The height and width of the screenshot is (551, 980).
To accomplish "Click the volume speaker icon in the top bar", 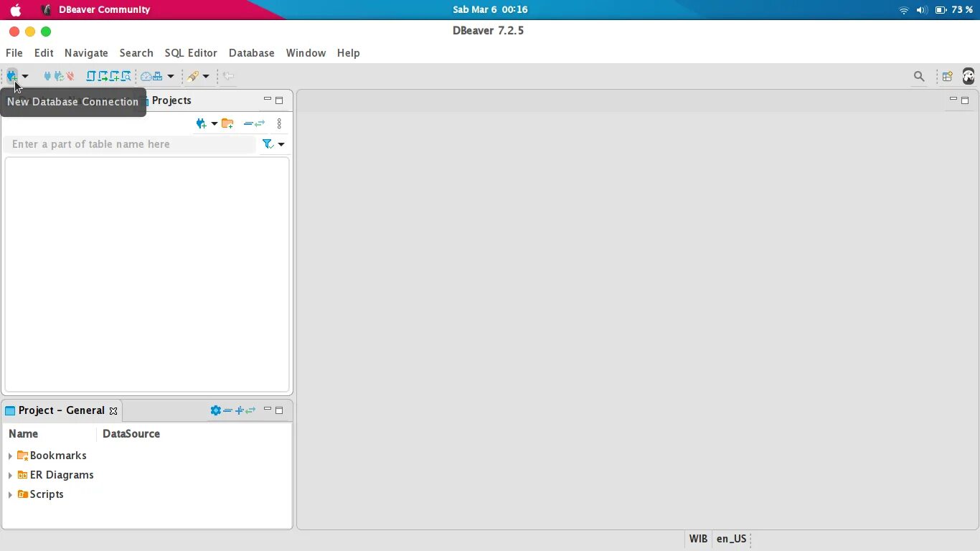I will [x=922, y=10].
